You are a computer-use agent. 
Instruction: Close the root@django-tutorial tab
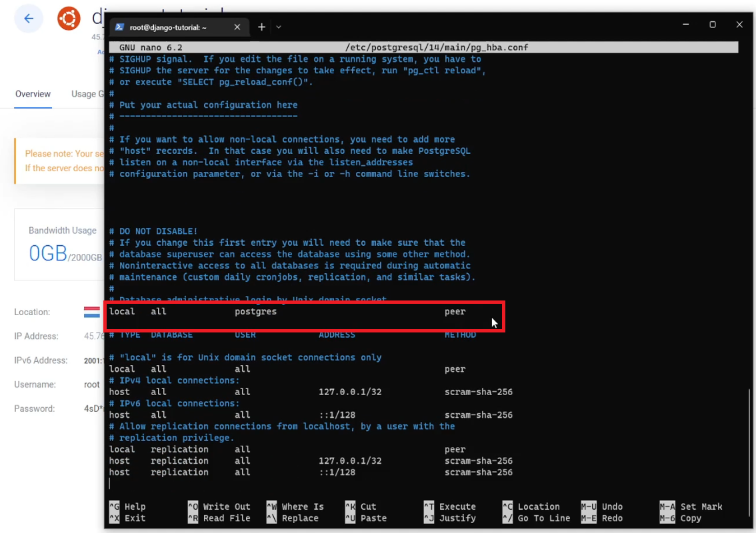pyautogui.click(x=237, y=27)
